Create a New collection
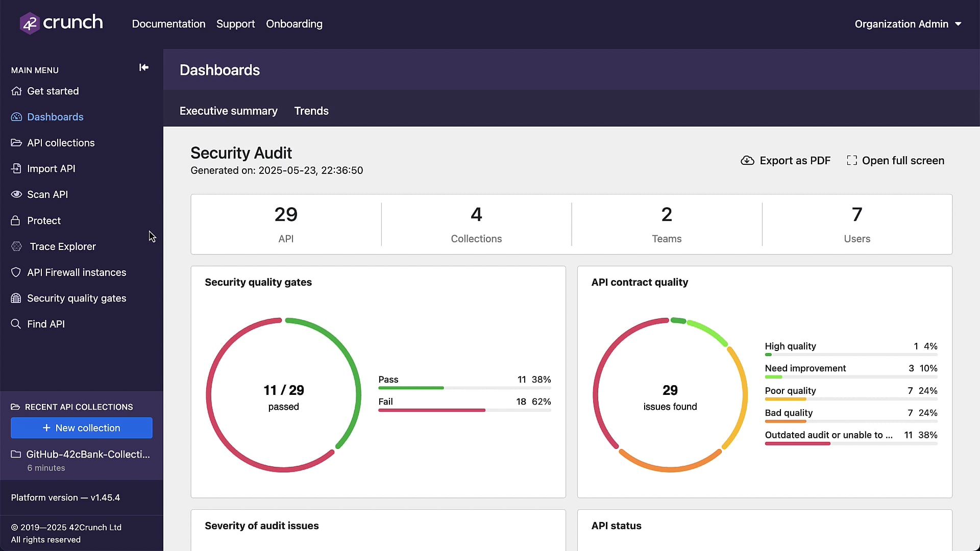Viewport: 980px width, 551px height. pyautogui.click(x=81, y=428)
